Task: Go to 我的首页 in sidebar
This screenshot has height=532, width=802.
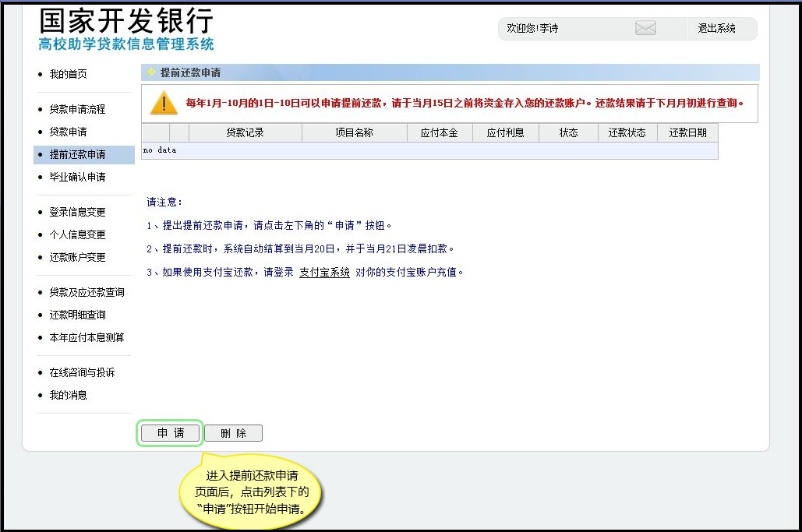Action: pos(69,74)
